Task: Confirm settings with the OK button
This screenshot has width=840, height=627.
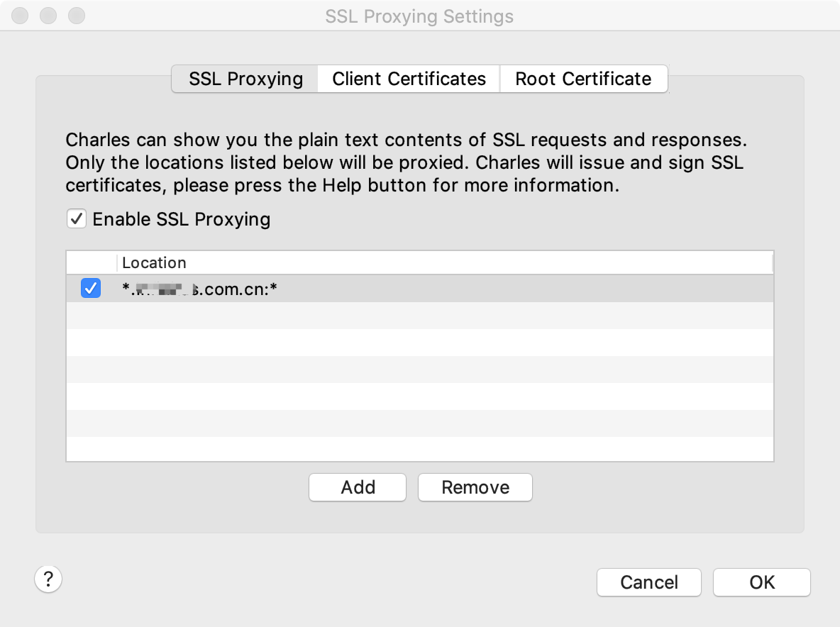Action: click(761, 582)
